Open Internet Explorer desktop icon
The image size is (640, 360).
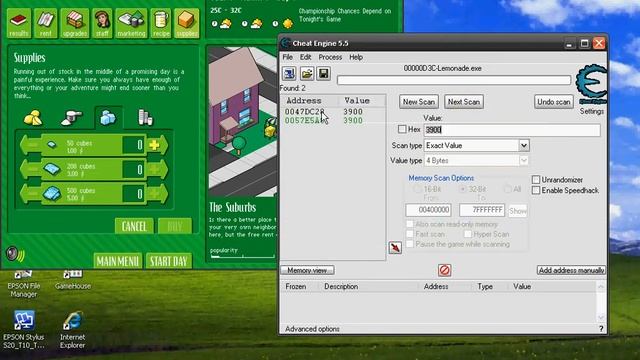point(73,330)
